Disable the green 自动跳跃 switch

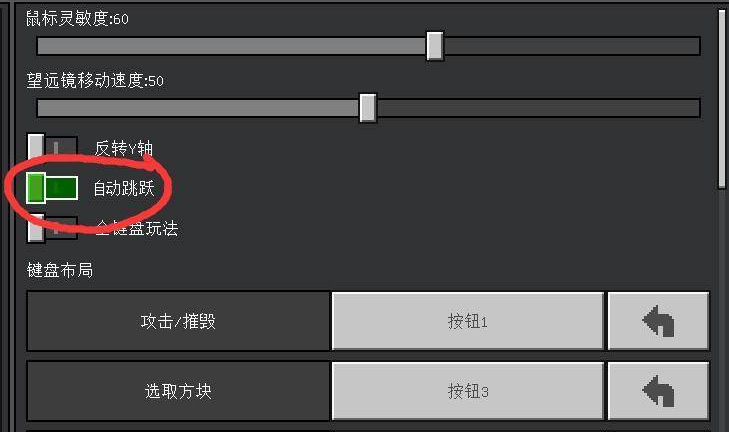[52, 188]
